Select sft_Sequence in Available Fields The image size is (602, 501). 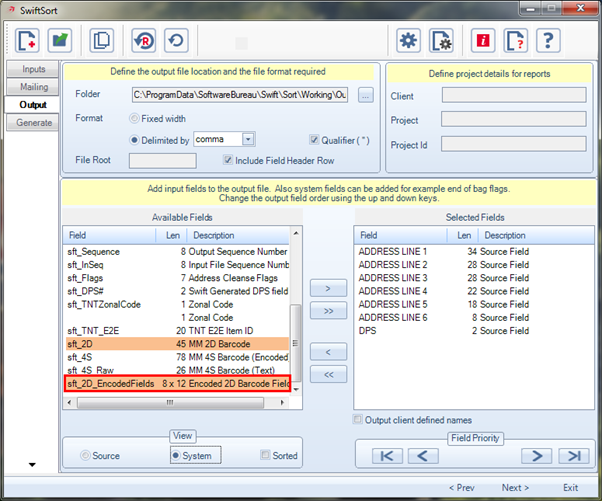(x=177, y=252)
